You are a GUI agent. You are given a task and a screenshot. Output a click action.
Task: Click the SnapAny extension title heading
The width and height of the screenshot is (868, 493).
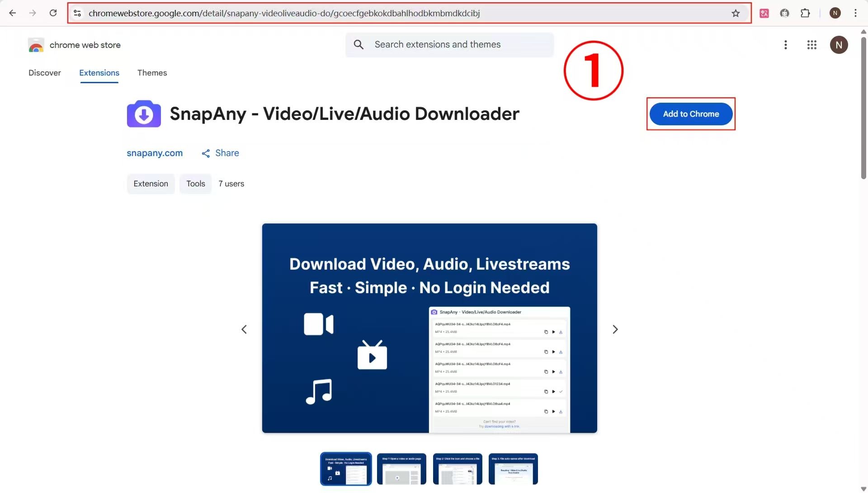coord(344,114)
